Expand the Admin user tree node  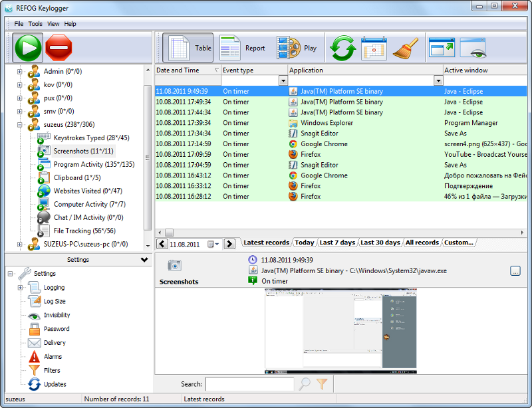(20, 71)
